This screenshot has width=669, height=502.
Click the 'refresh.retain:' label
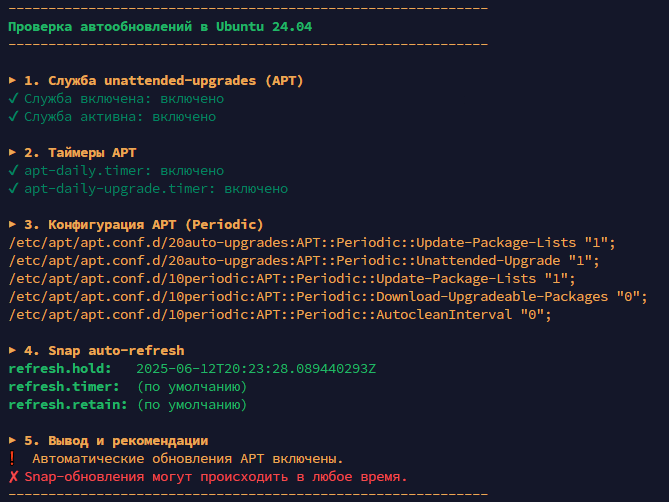[68, 405]
